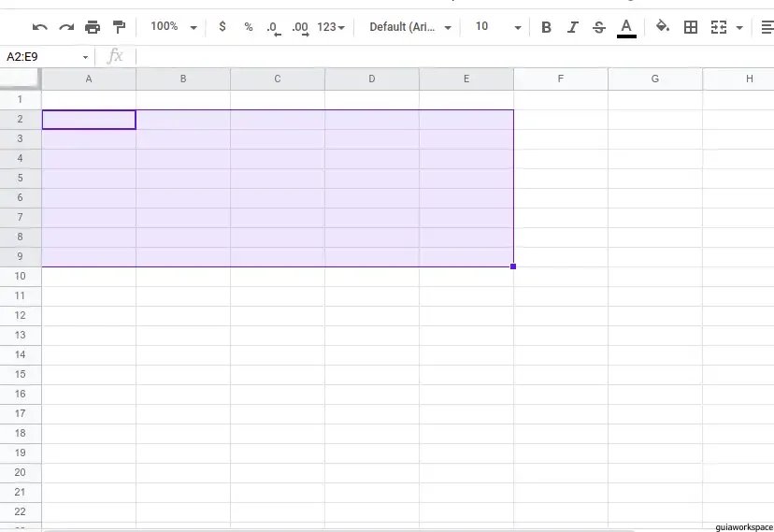Image resolution: width=774 pixels, height=532 pixels.
Task: Select row 10 header
Action: (x=21, y=277)
